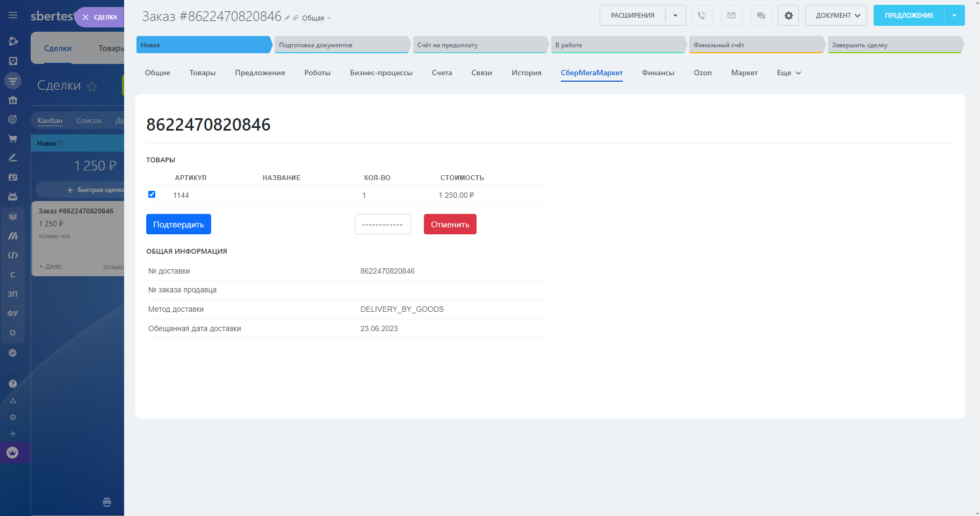Expand the Общая pipeline selector
This screenshot has width=980, height=516.
316,18
